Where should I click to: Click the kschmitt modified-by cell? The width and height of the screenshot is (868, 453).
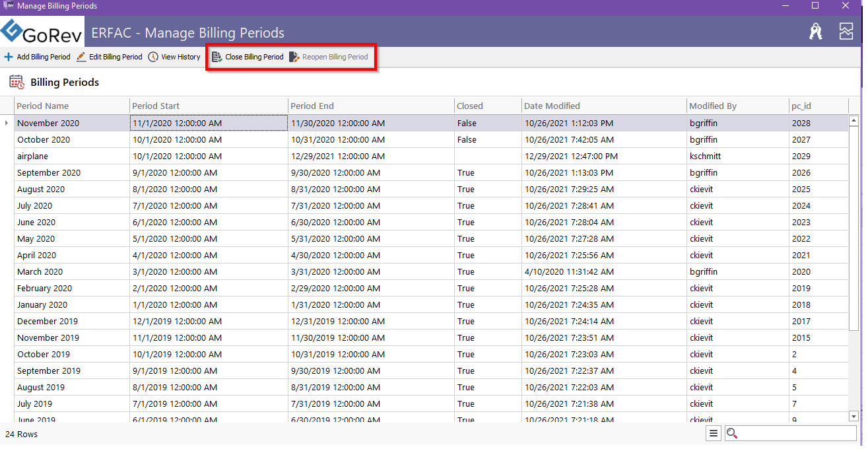[x=738, y=156]
